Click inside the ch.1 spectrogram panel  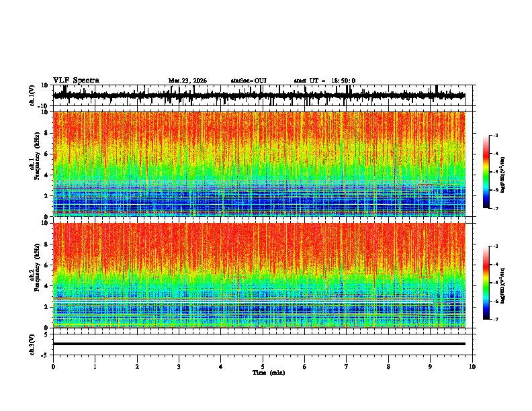tap(259, 164)
